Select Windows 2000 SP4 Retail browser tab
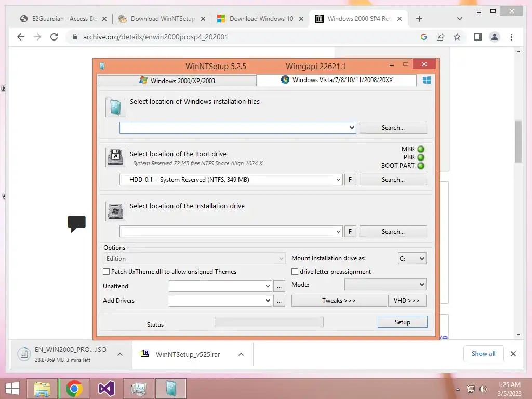The width and height of the screenshot is (532, 399). click(x=358, y=19)
